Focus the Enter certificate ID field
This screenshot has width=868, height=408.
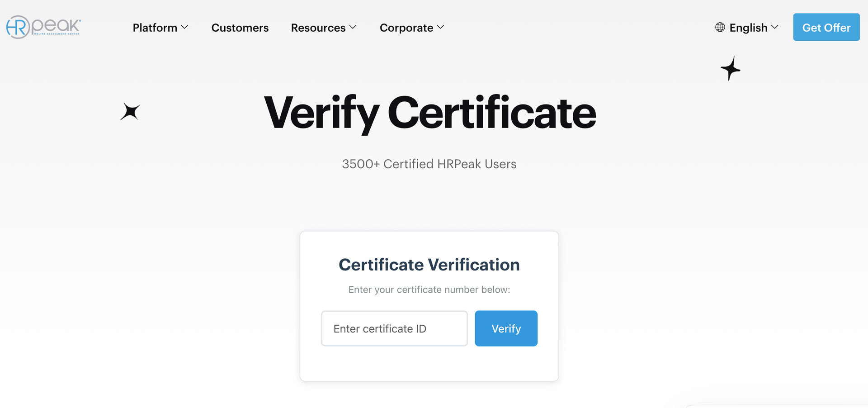[394, 328]
